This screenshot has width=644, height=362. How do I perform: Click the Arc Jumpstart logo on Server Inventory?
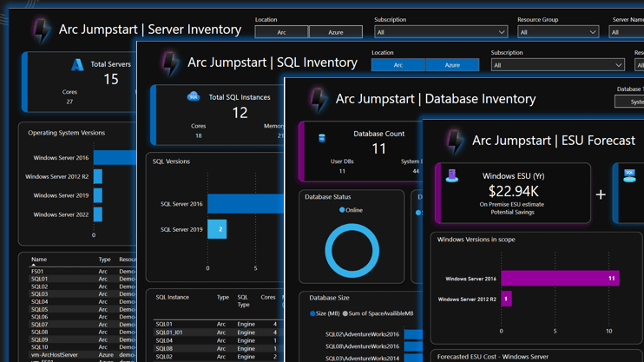(41, 30)
